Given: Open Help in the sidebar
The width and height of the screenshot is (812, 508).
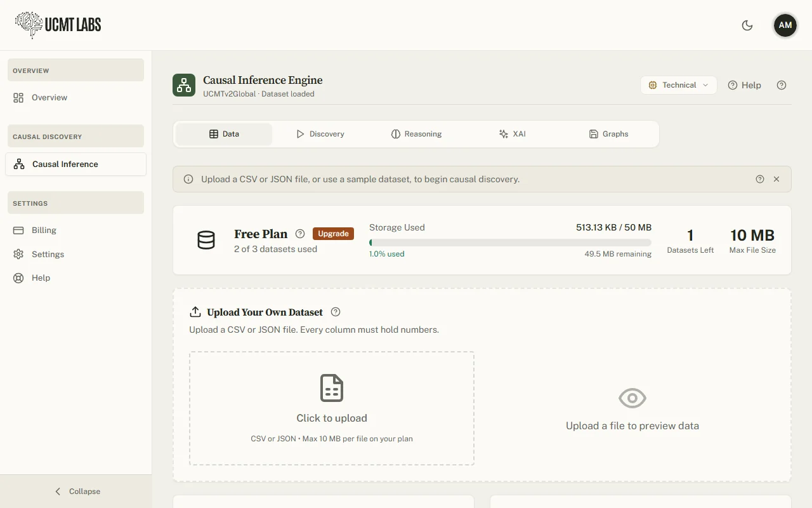Looking at the screenshot, I should point(75,277).
